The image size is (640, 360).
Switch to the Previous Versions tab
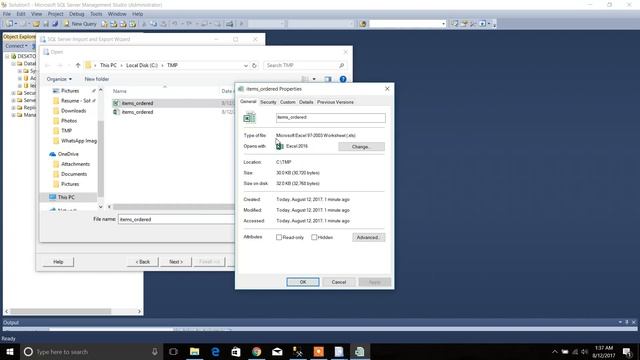point(335,102)
